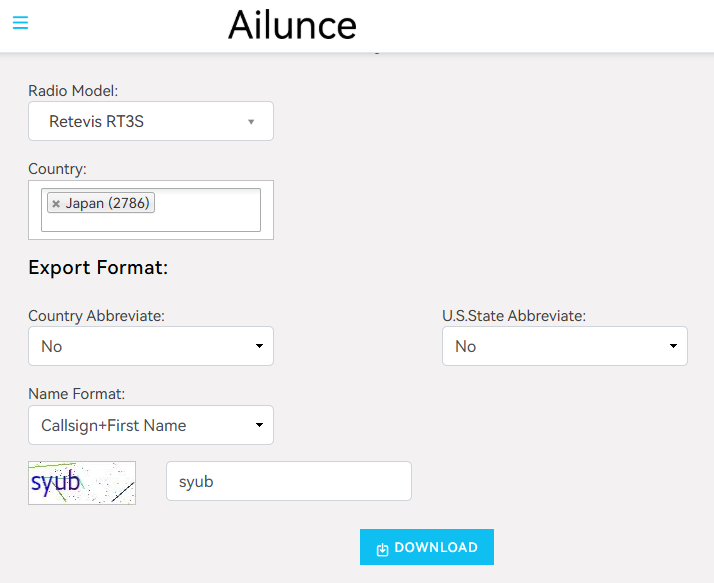Open the Radio Model dropdown showing Retevis RT3S
714x583 pixels.
[x=150, y=121]
